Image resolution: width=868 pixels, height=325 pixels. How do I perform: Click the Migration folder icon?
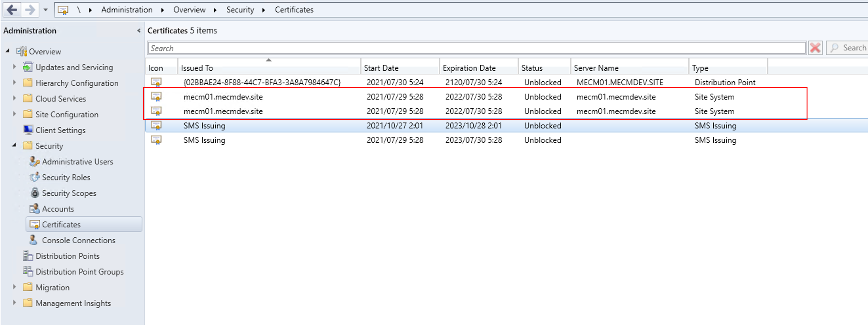[28, 287]
